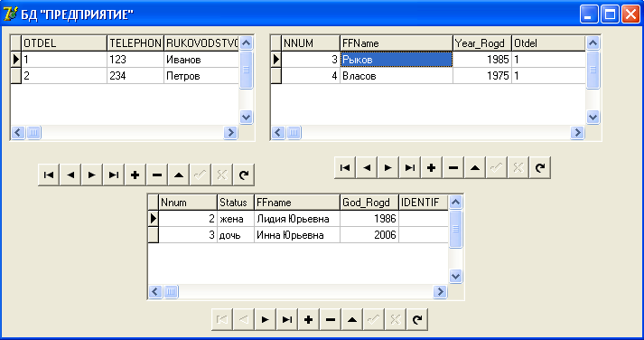The height and width of the screenshot is (340, 644).
Task: Select the highlighted cell Рыков
Action: point(397,60)
